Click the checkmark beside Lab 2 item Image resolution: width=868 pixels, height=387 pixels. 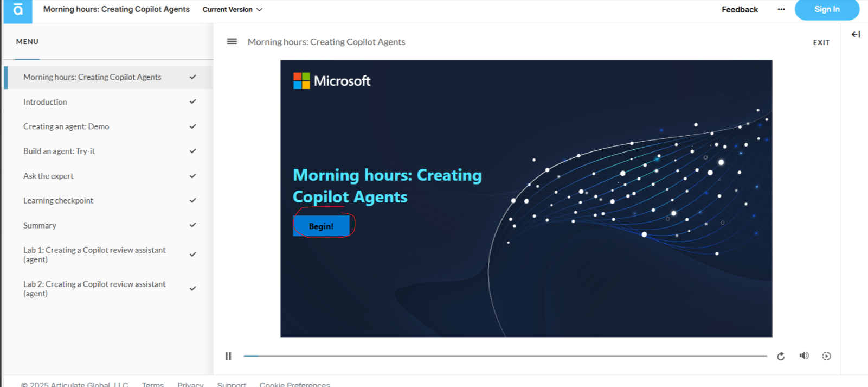[192, 288]
